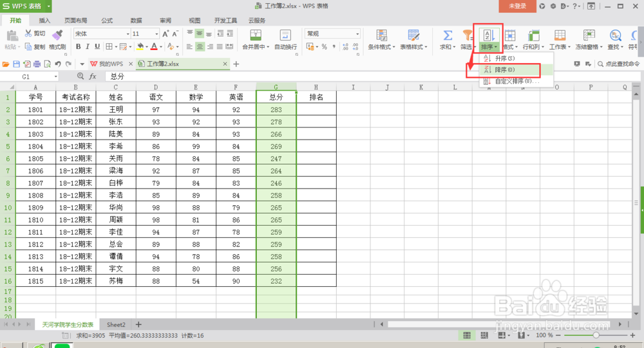Click the search command box 点此查找命令

(619, 64)
